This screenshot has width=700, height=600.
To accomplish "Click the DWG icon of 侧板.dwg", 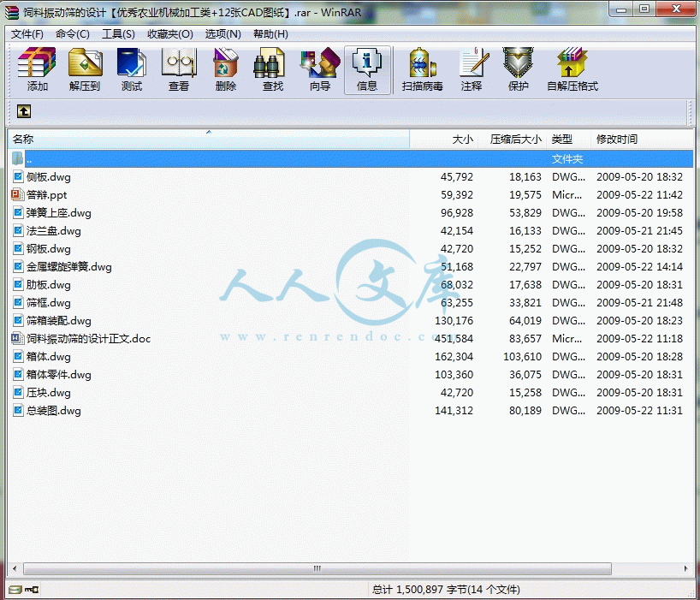I will tap(17, 177).
